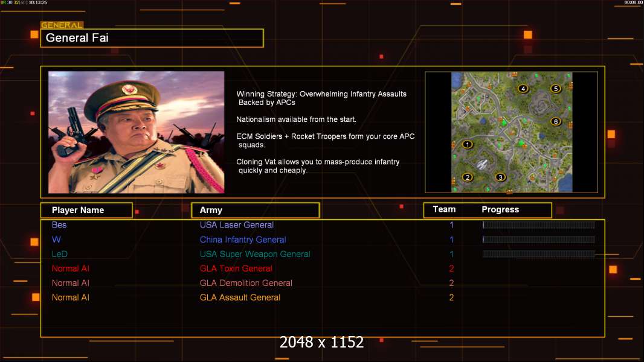The height and width of the screenshot is (362, 644).
Task: Click the General Fai name field
Action: pos(152,38)
